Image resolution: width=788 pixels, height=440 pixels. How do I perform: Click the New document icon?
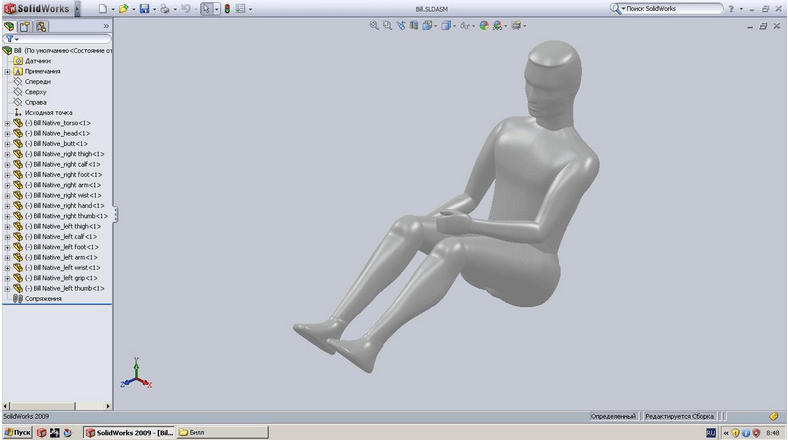(102, 8)
